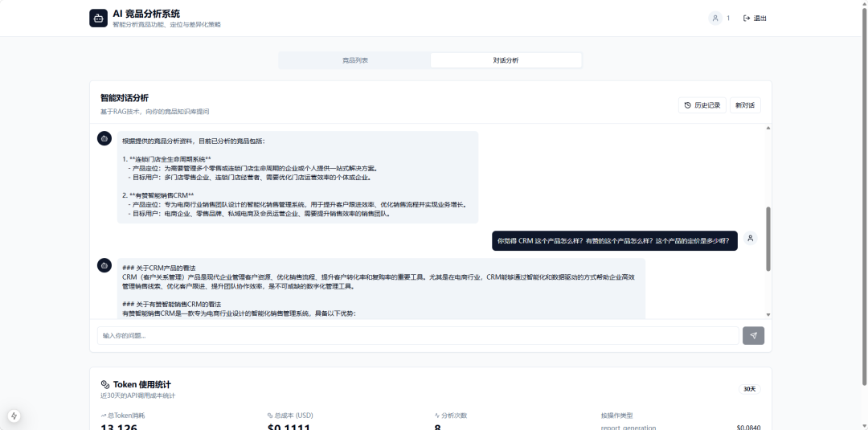This screenshot has height=430, width=868.
Task: Click user avatar next to sent question
Action: pyautogui.click(x=750, y=238)
